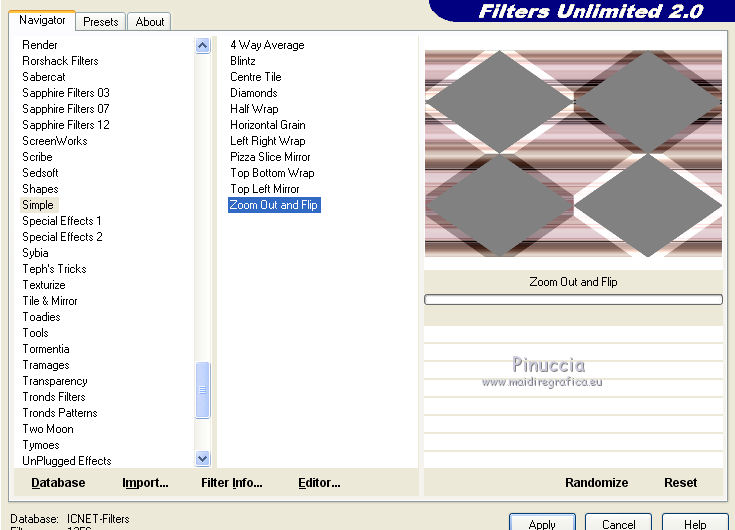The width and height of the screenshot is (735, 530).
Task: Select the Two Moon category
Action: coord(48,429)
